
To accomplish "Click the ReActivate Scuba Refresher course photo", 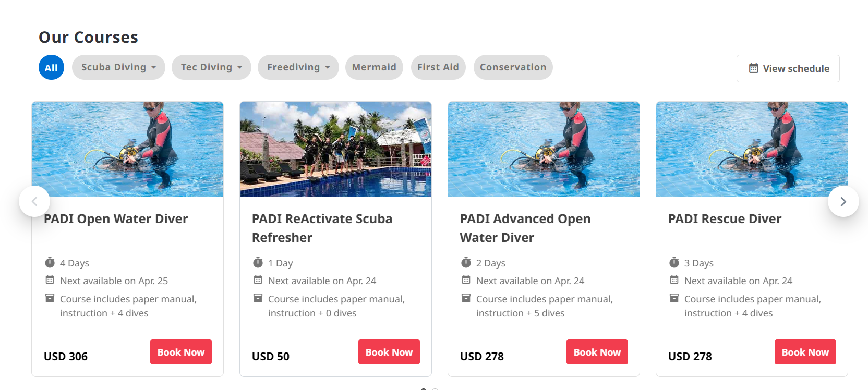I will [x=335, y=149].
